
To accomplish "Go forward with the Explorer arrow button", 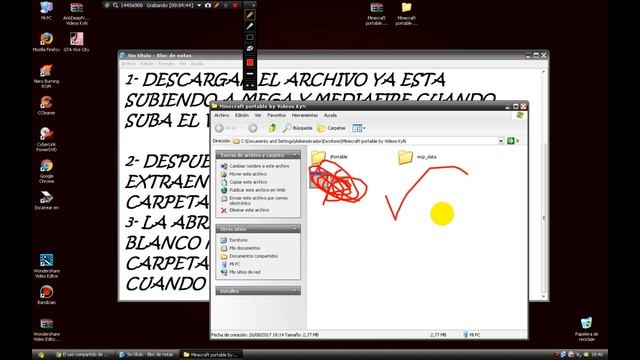I will [253, 128].
